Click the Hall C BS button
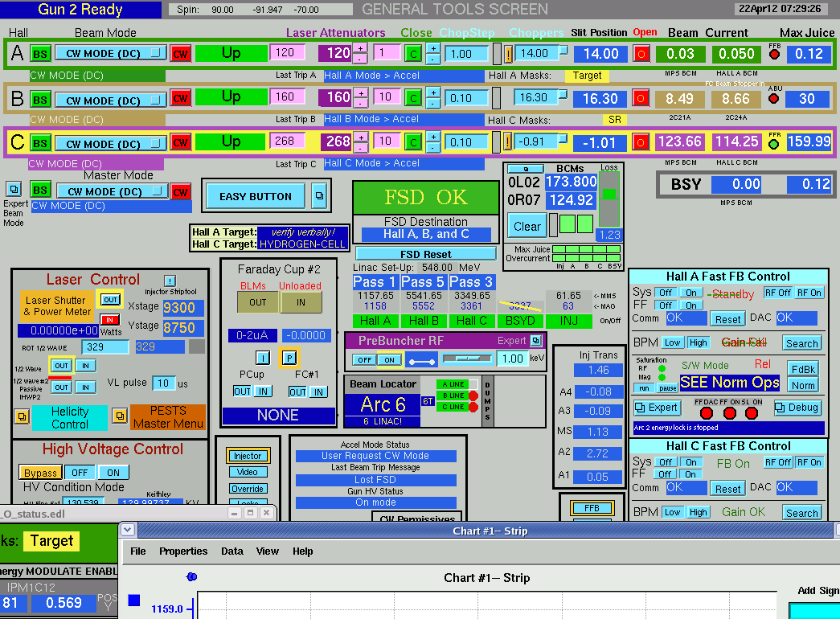Image resolution: width=840 pixels, height=619 pixels. click(x=40, y=143)
